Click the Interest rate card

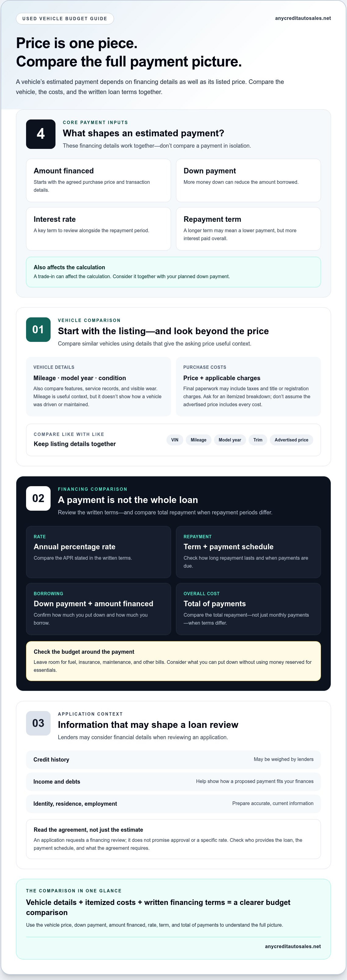[98, 229]
